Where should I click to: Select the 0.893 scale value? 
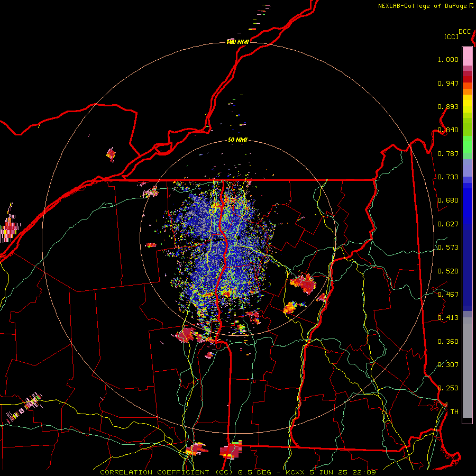point(448,106)
